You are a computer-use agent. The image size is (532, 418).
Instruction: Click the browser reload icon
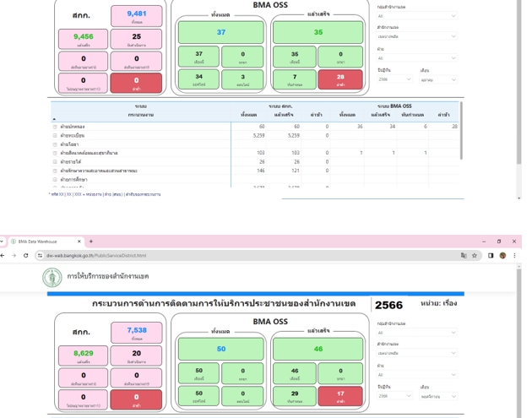click(x=25, y=255)
